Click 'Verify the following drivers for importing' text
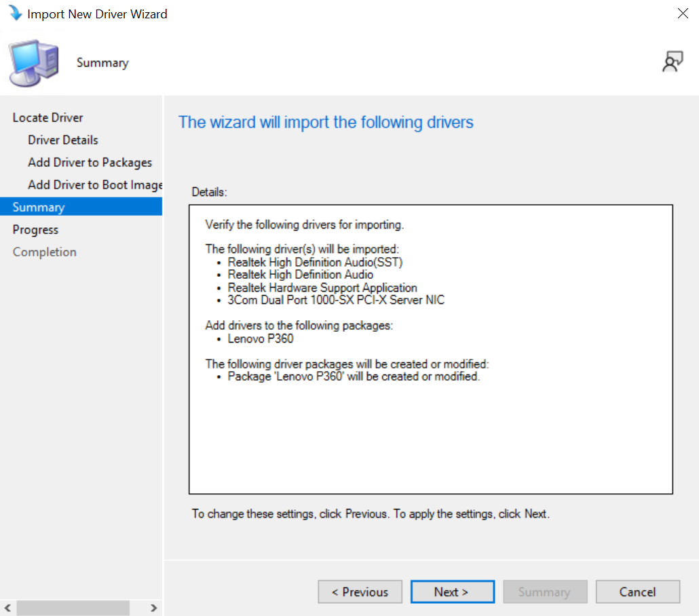 pos(305,225)
